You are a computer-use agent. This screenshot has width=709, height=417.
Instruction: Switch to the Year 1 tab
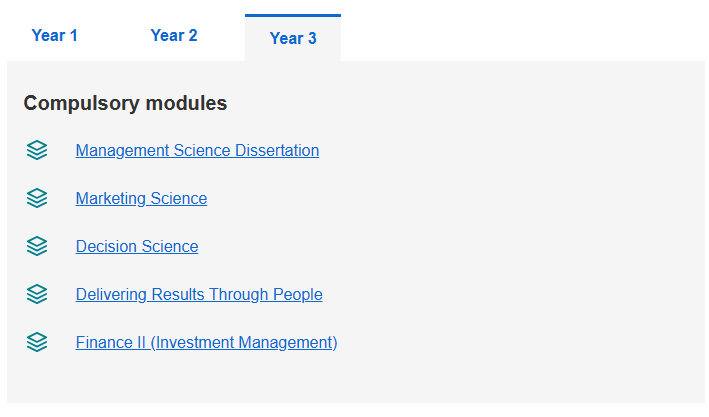[54, 35]
